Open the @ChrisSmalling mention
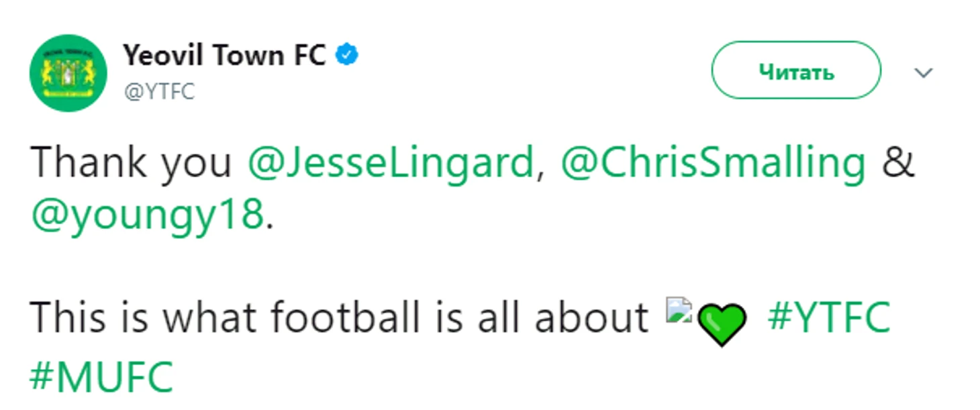This screenshot has width=980, height=410. click(x=712, y=163)
